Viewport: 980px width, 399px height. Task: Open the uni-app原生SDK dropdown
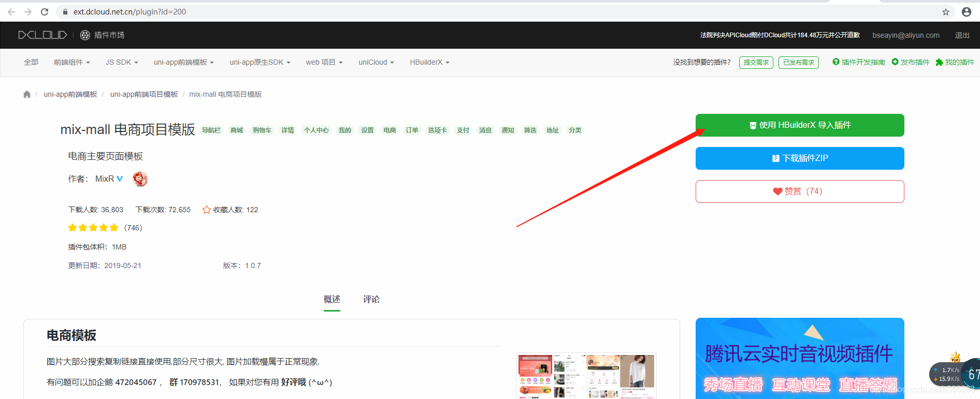(x=260, y=62)
